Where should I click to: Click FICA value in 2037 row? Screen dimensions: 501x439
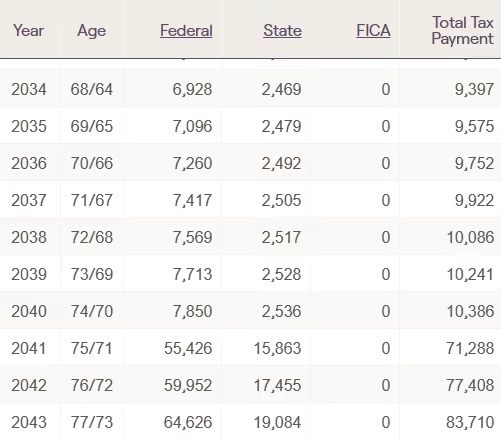tap(386, 200)
